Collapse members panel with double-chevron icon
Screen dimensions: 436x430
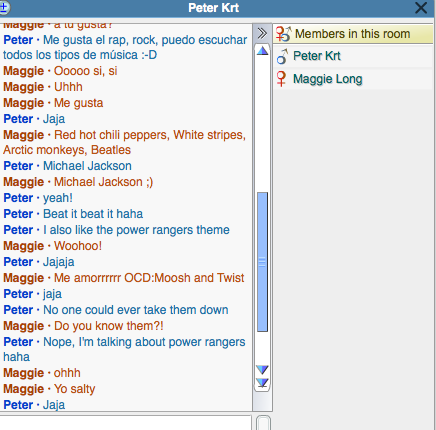point(262,33)
